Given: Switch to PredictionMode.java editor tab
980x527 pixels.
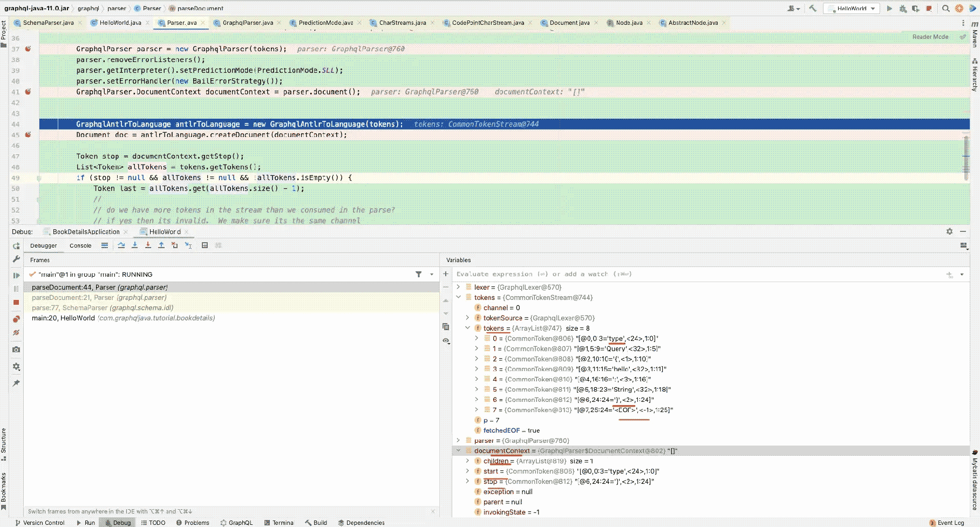Looking at the screenshot, I should 326,23.
